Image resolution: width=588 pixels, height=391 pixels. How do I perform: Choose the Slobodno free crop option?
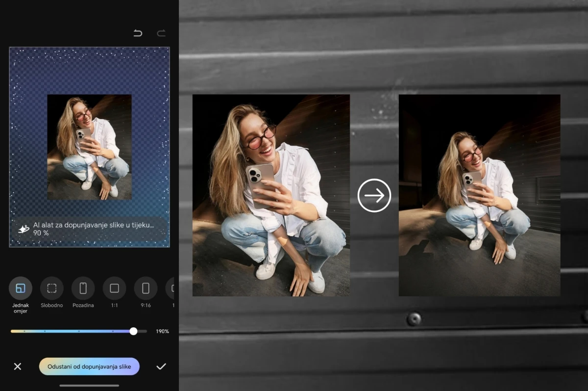coord(52,288)
